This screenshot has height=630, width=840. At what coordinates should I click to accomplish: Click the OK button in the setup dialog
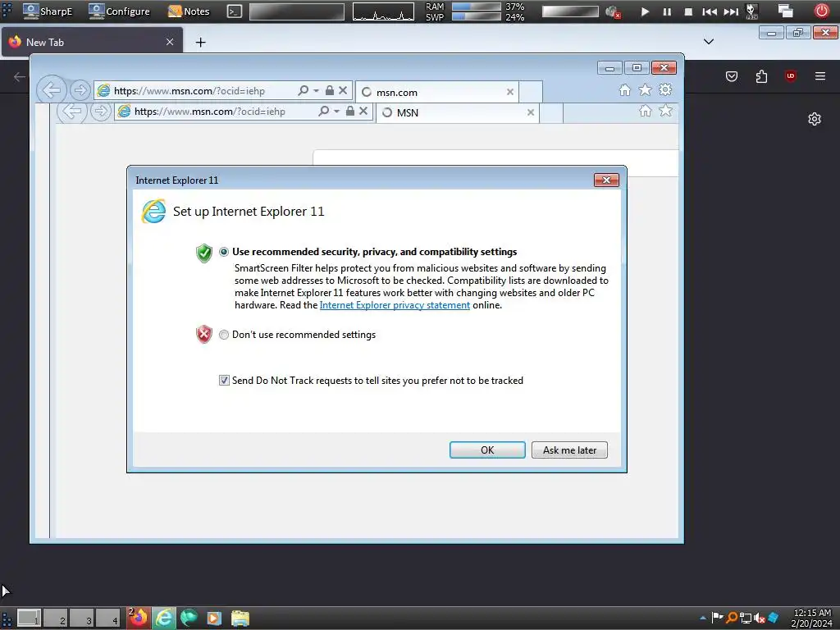(x=487, y=450)
